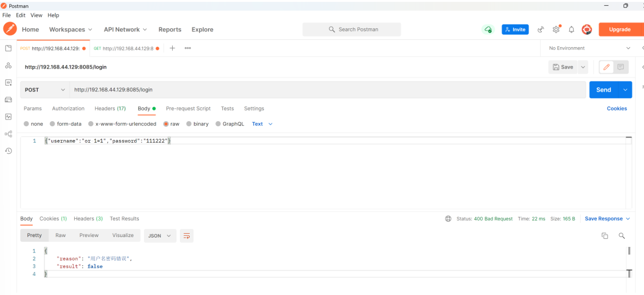Copy the response body to clipboard

pos(605,236)
